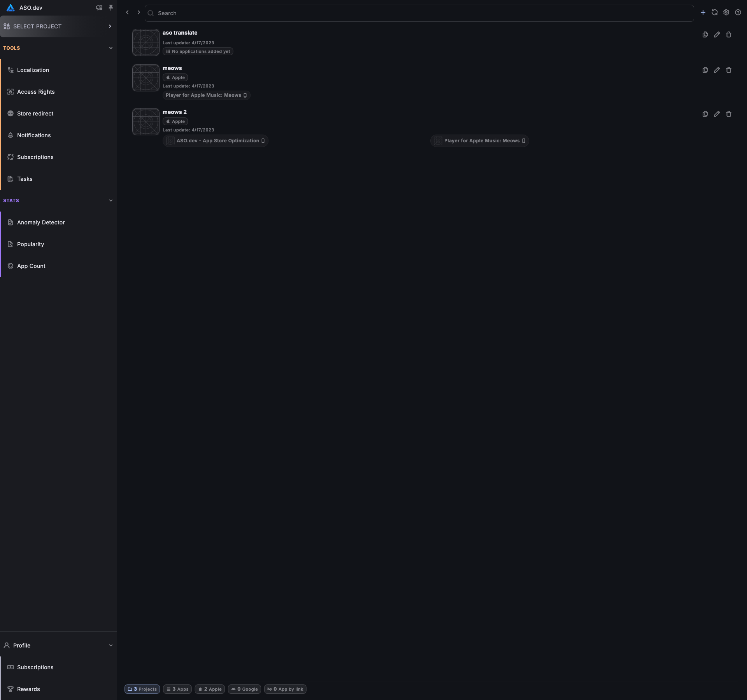Duplicate the meows project
Viewport: 747px width, 700px height.
point(705,70)
